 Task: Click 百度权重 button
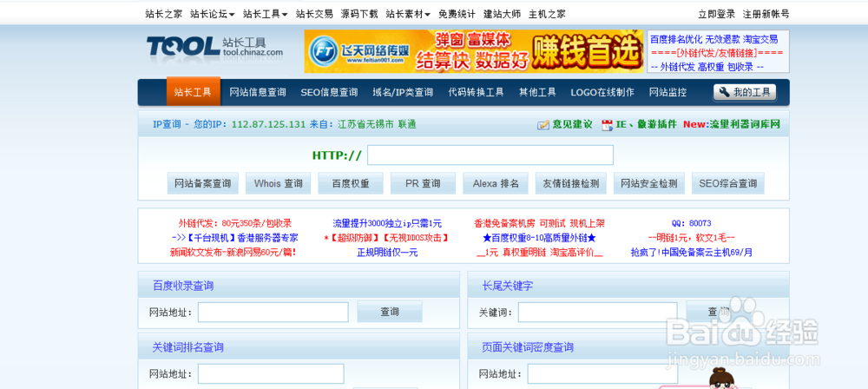pyautogui.click(x=351, y=183)
